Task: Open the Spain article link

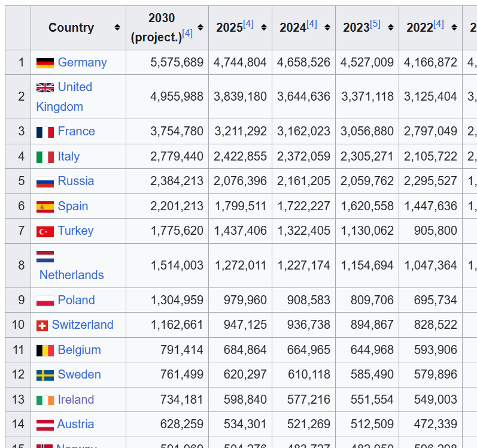Action: (x=73, y=206)
